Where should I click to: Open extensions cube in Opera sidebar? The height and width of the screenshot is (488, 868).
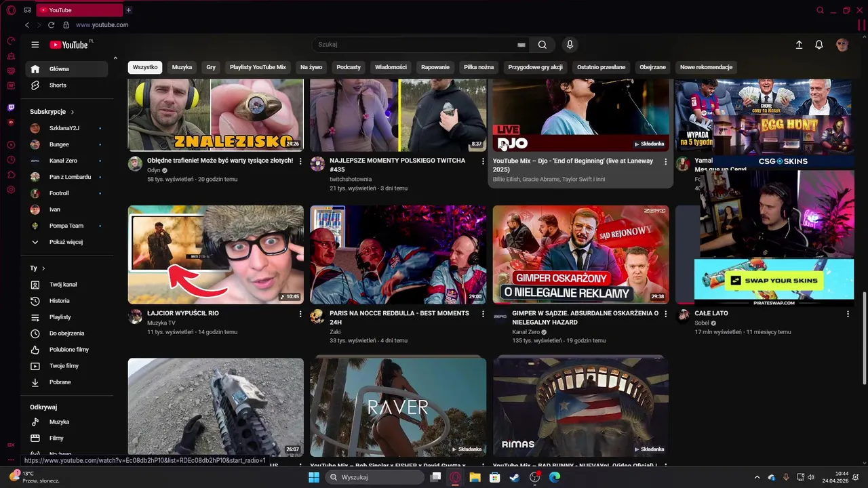(x=11, y=175)
